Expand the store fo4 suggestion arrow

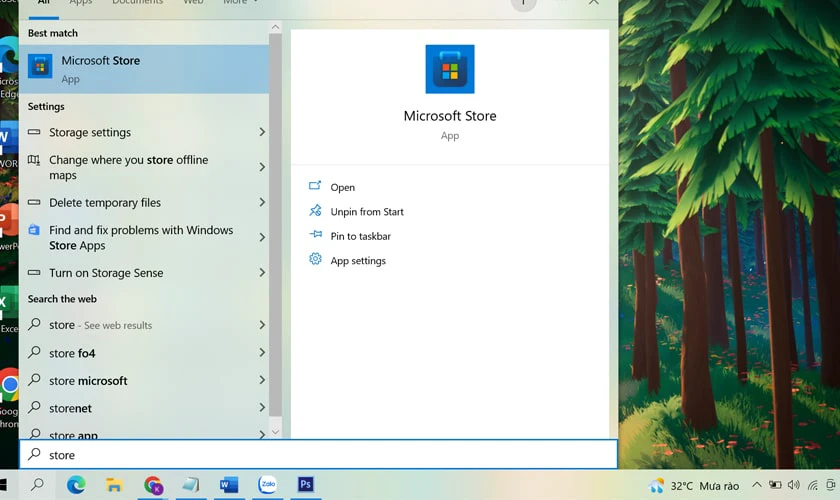[x=262, y=353]
